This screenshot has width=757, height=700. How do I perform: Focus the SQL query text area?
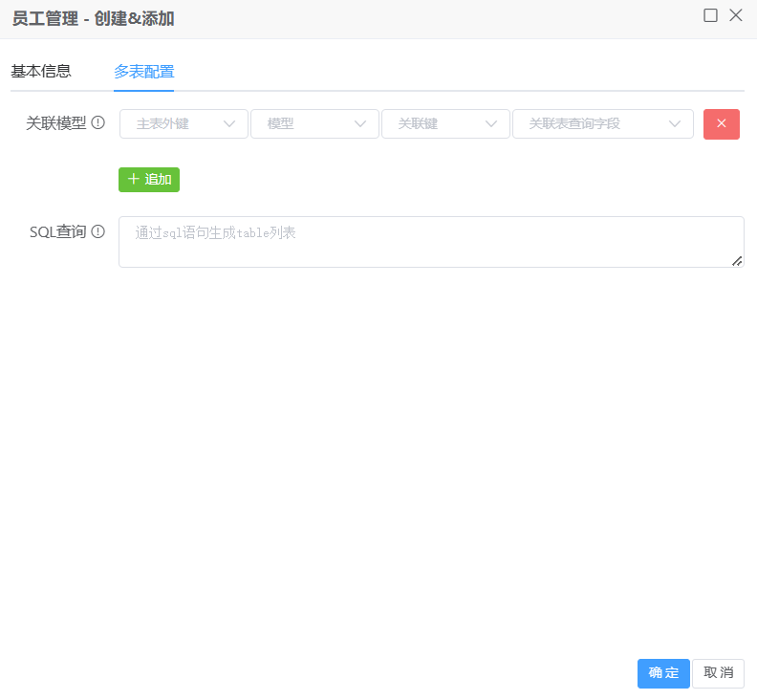(430, 242)
